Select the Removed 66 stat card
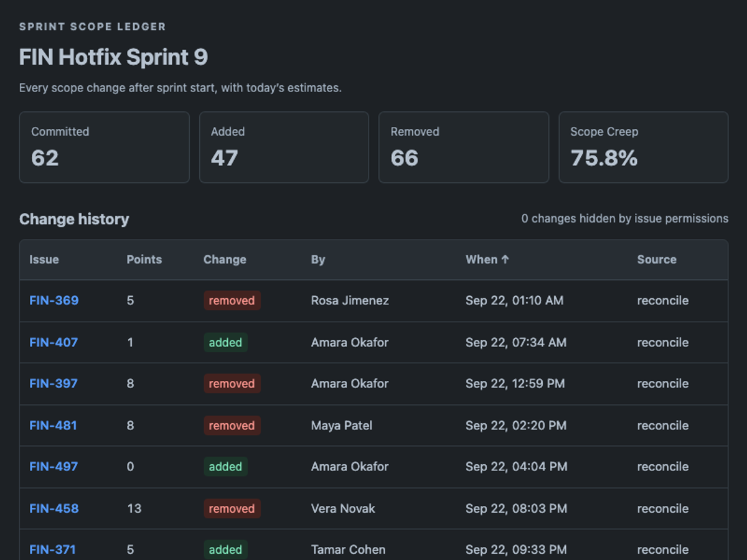747x560 pixels. click(x=464, y=147)
